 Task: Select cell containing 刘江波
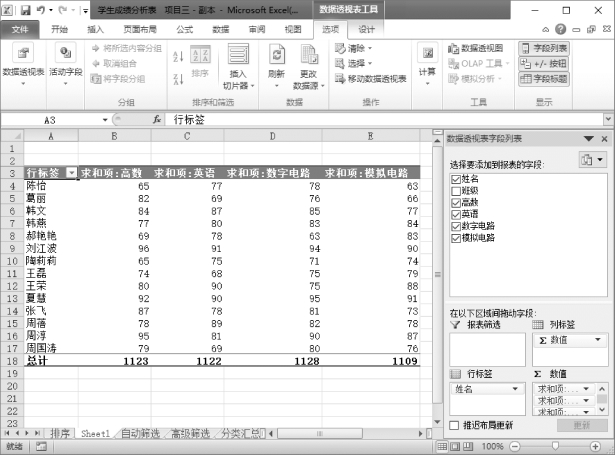tap(51, 249)
